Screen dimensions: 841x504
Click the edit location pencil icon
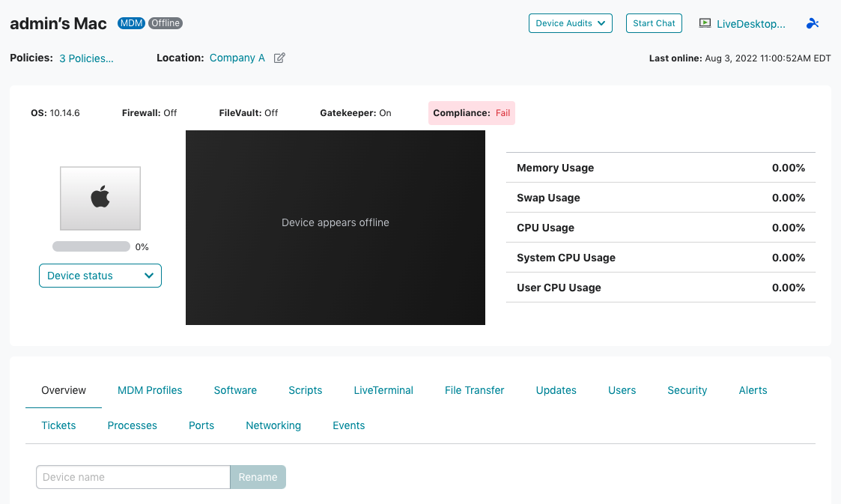(279, 58)
